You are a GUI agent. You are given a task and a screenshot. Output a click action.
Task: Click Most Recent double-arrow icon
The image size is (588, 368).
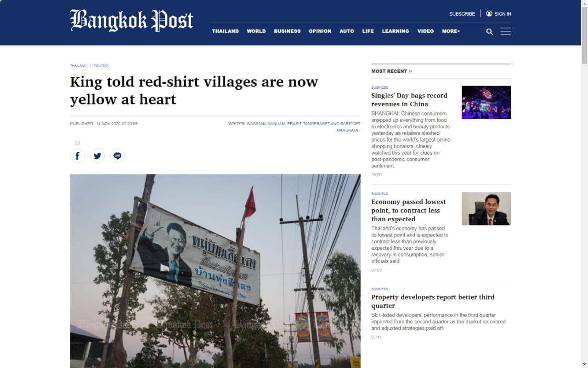[410, 71]
